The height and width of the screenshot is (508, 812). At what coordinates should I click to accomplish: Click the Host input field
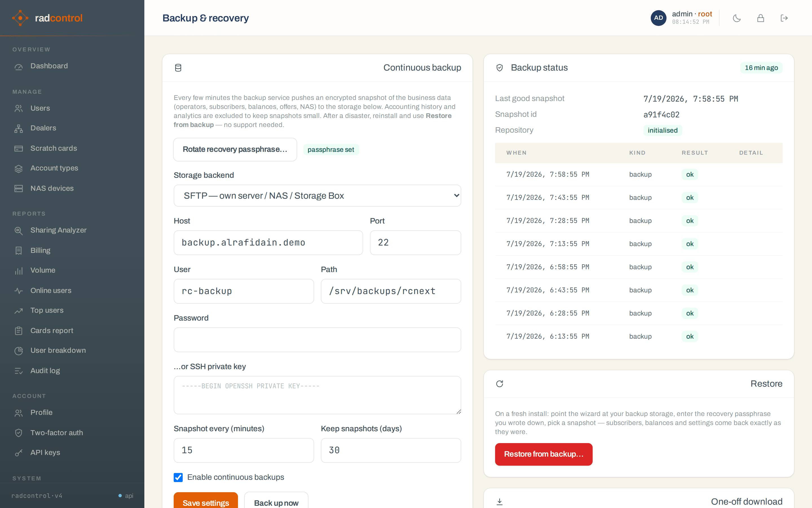[268, 243]
